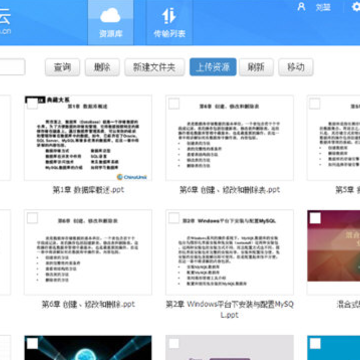Viewport: 360px width, 360px height.
Task: Switch to the 传输列表 tab
Action: pos(169,22)
